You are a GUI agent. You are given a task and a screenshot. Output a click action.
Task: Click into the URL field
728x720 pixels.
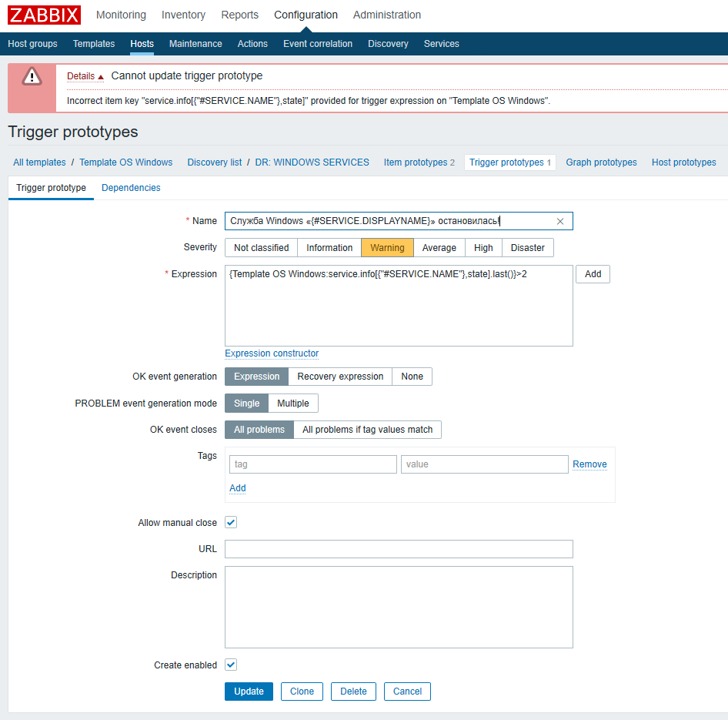point(399,549)
